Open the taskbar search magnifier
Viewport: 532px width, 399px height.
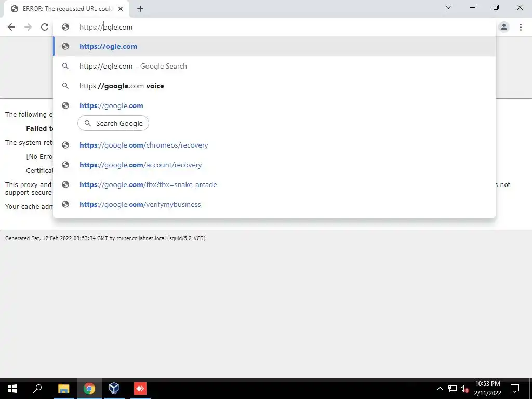37,389
